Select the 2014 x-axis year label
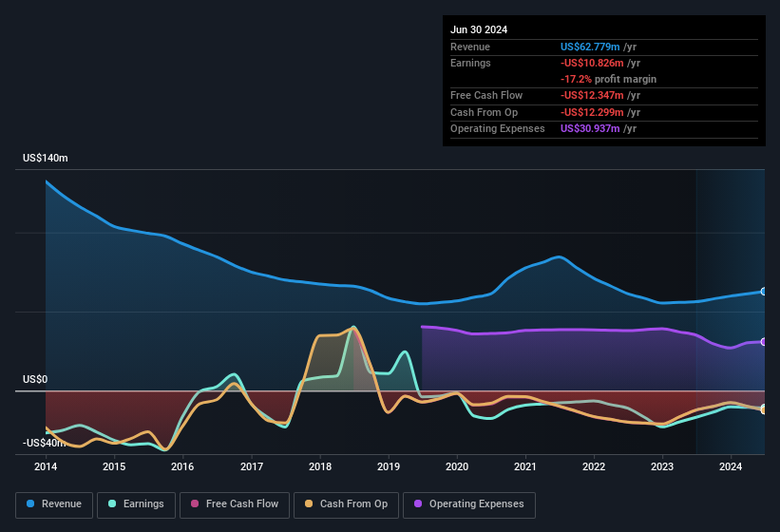The height and width of the screenshot is (532, 780). (46, 466)
